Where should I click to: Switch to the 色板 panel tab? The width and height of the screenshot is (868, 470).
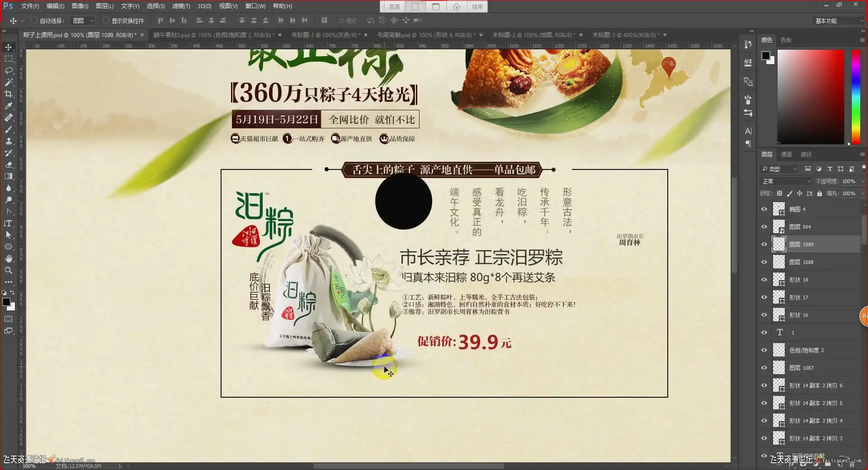coord(786,40)
